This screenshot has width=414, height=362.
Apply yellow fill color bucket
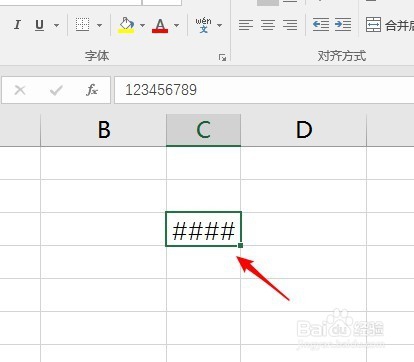click(126, 25)
